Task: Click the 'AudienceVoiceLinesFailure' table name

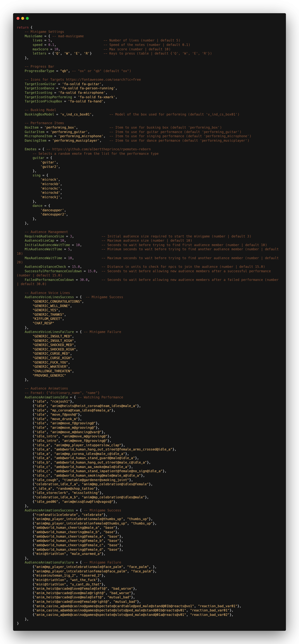Action: coord(49,332)
